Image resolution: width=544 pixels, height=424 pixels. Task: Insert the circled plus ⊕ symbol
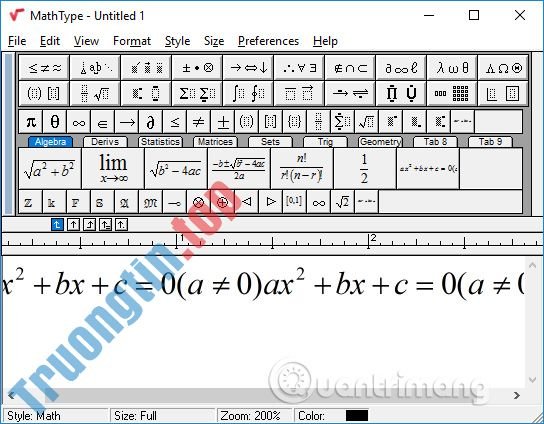222,202
